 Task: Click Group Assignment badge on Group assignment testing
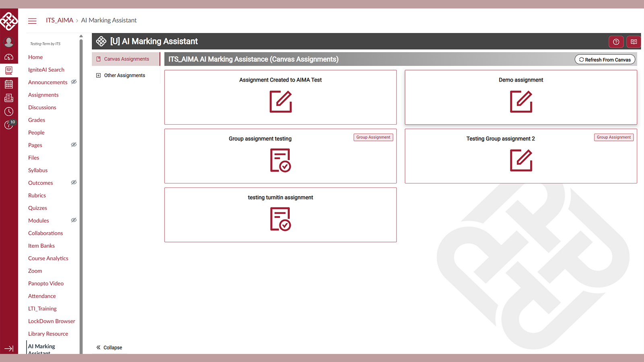pos(373,137)
